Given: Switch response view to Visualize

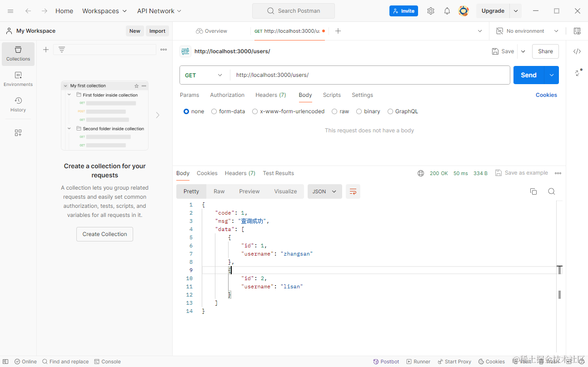Looking at the screenshot, I should (285, 191).
